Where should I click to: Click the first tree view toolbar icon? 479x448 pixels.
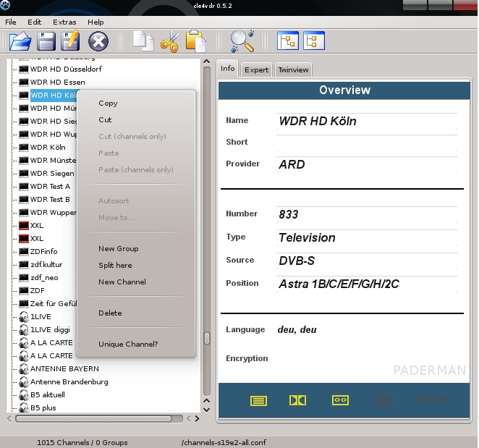(288, 41)
